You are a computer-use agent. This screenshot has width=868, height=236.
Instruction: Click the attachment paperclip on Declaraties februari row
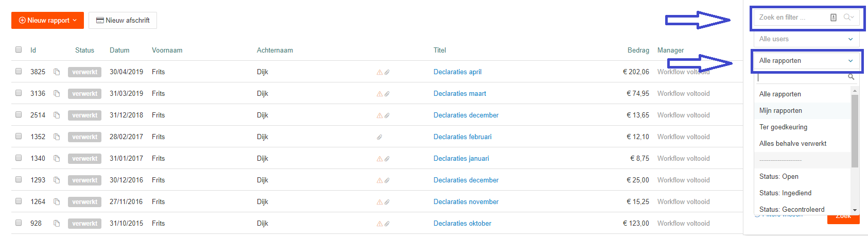(379, 137)
